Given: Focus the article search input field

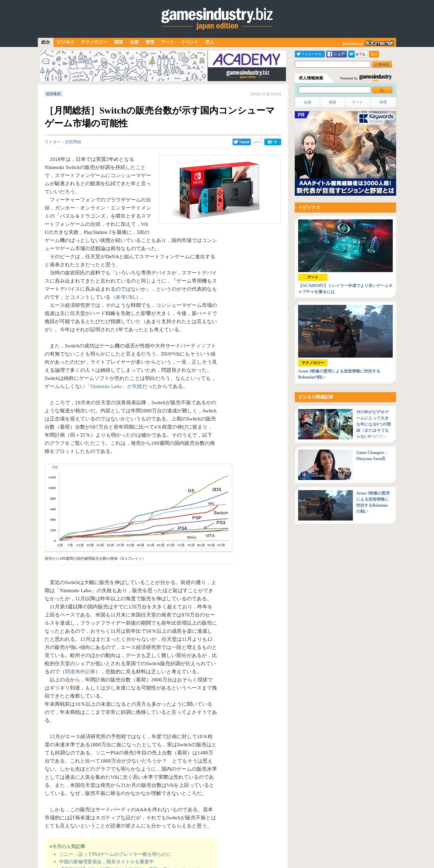Looking at the screenshot, I should tap(333, 64).
